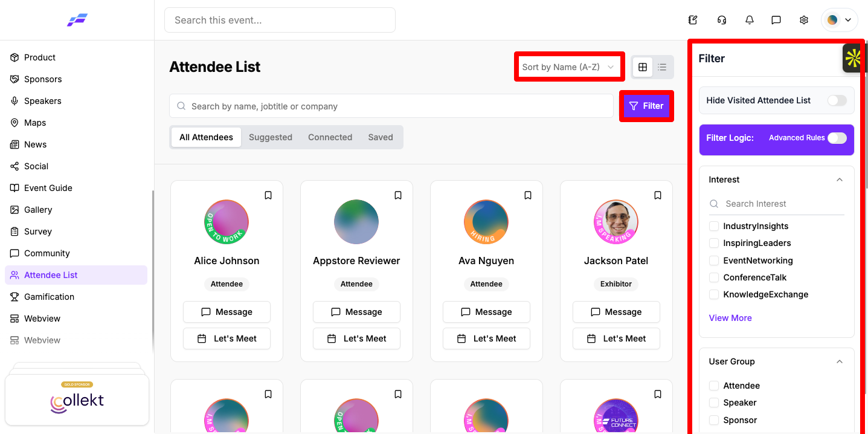
Task: Open the support headset icon
Action: 722,20
